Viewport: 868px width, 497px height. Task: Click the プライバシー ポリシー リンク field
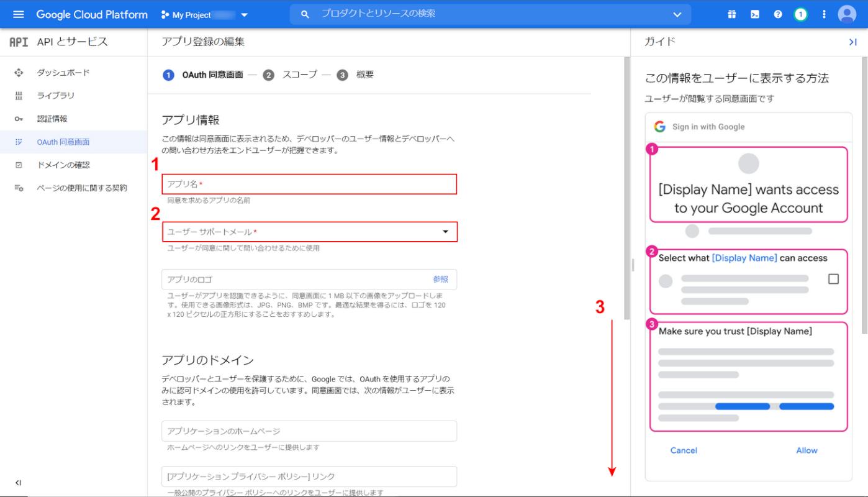[309, 476]
